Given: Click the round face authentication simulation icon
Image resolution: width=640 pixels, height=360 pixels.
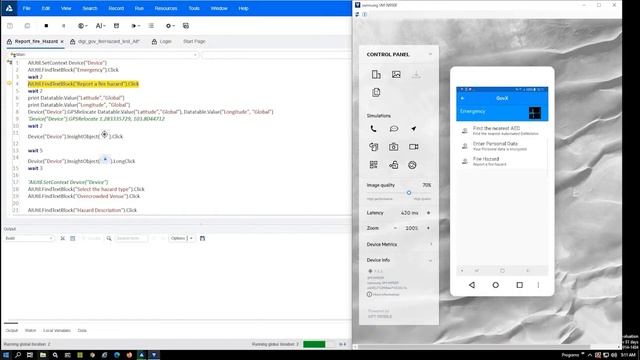Looking at the screenshot, I should coord(412,165).
